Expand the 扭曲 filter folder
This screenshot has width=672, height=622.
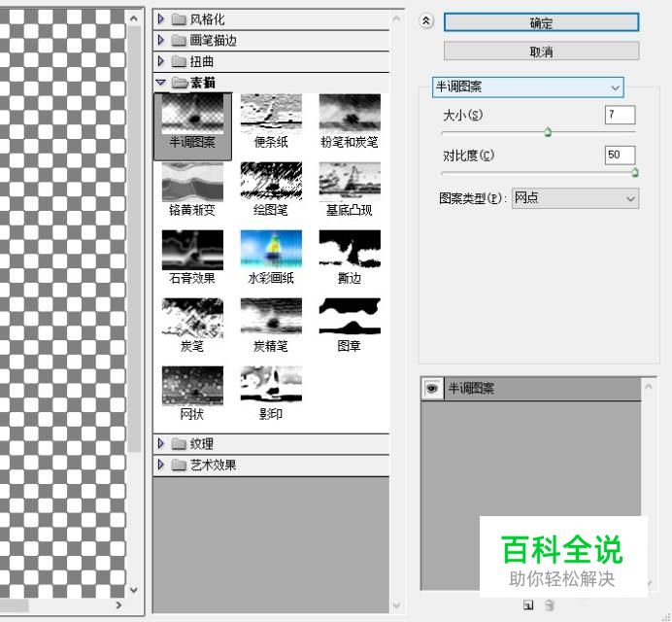[161, 61]
